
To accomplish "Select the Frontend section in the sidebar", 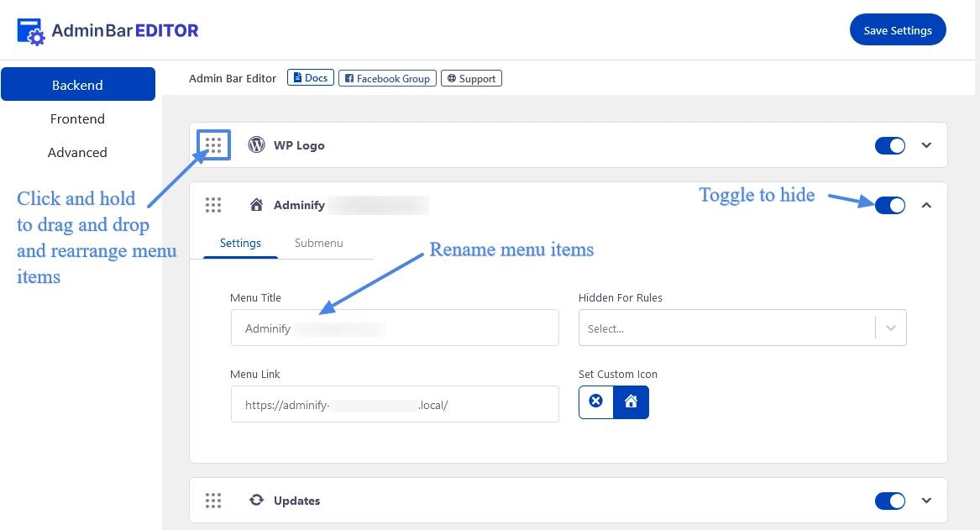I will pos(77,118).
